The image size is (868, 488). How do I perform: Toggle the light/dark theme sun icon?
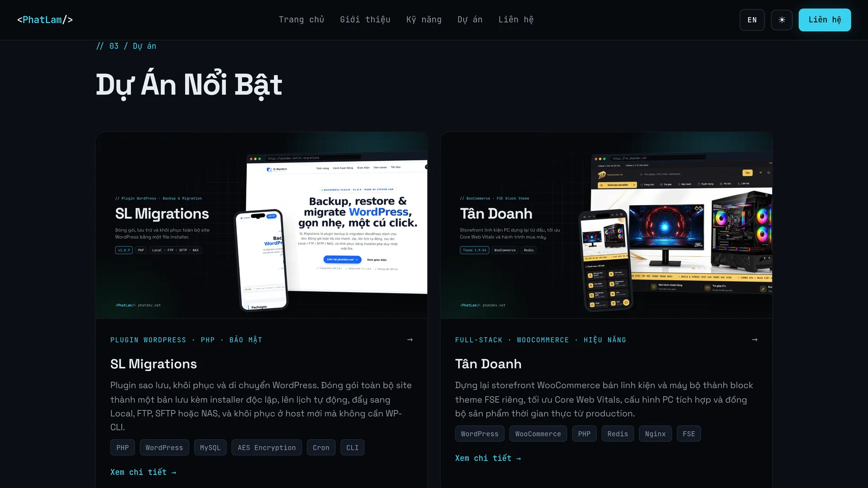pos(782,20)
